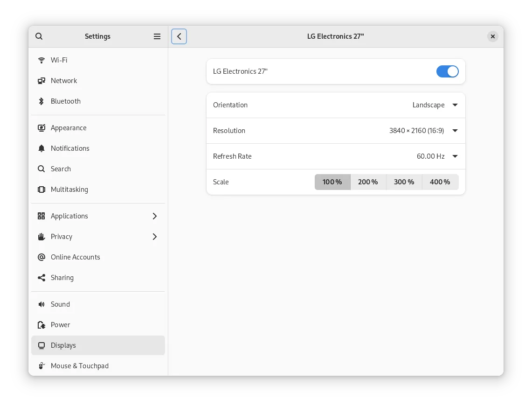Click the search magnifier icon in Settings header
The width and height of the screenshot is (532, 407).
pos(39,36)
